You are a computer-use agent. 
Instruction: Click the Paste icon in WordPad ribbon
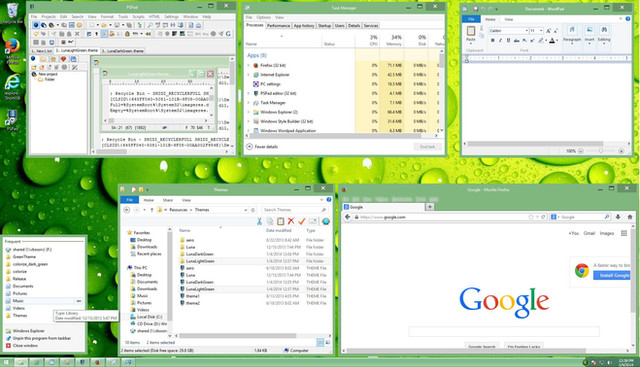click(471, 31)
